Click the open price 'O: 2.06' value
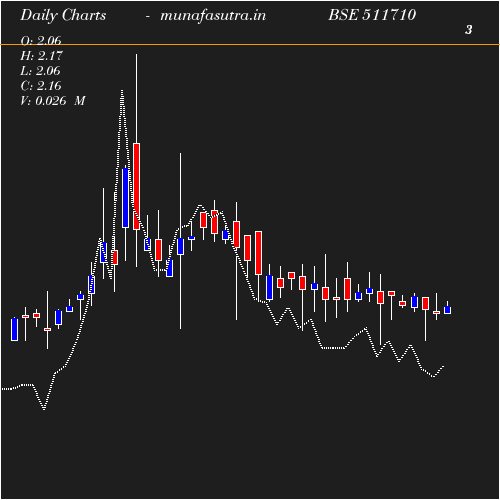Screen dimensions: 500x500 [x=41, y=41]
